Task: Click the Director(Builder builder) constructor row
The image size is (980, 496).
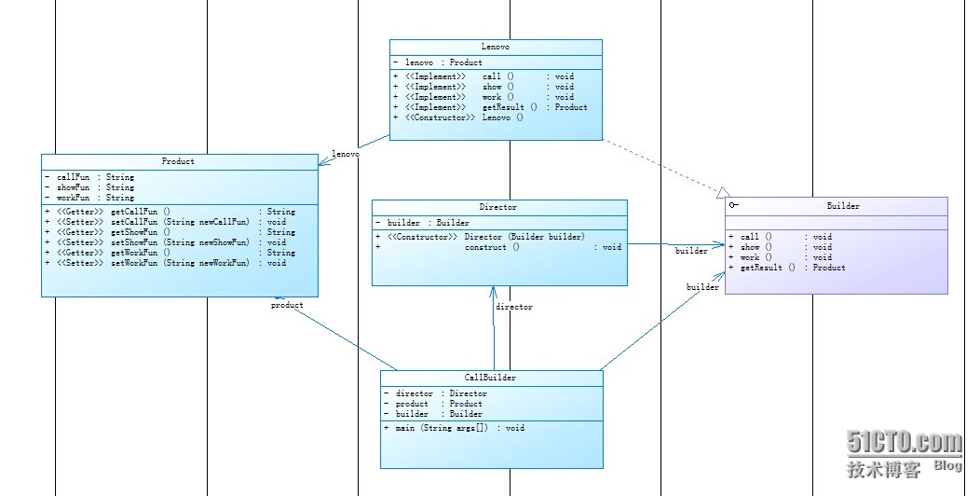Action: 480,237
